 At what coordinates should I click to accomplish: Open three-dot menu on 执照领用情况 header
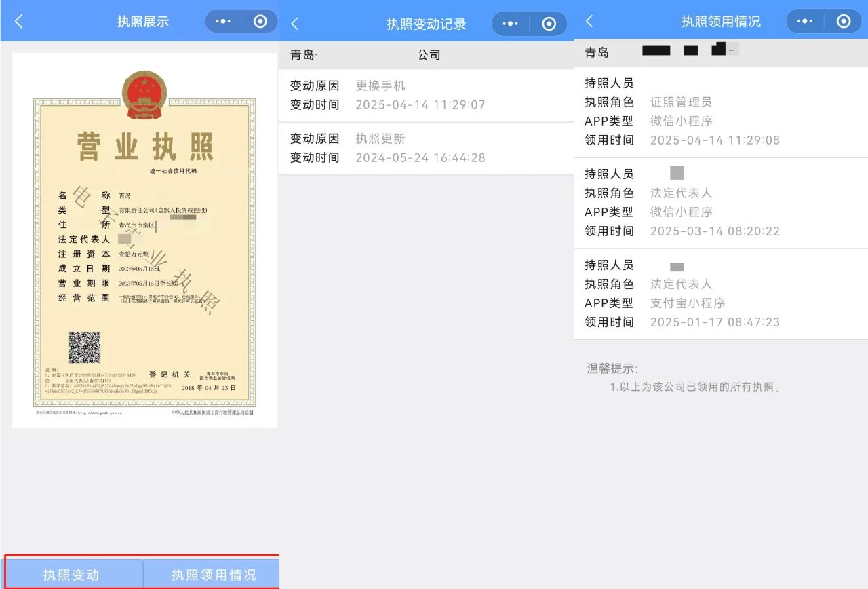[804, 22]
